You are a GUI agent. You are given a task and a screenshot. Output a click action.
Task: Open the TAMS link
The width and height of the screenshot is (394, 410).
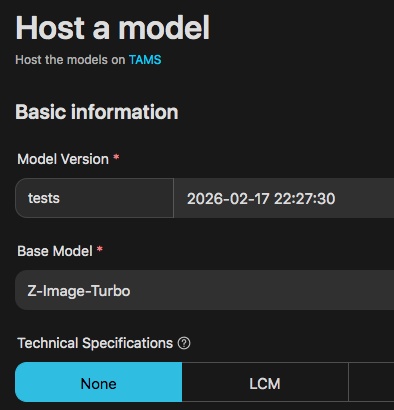[x=145, y=60]
